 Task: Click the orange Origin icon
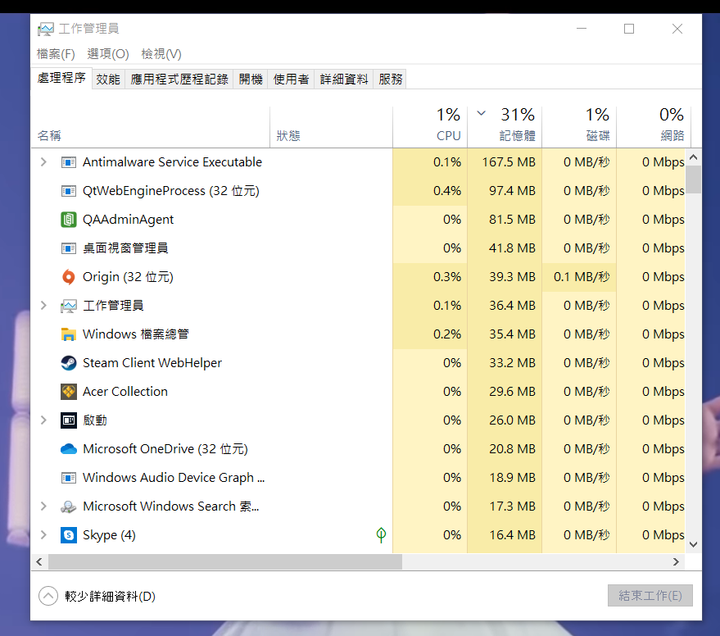pos(68,277)
